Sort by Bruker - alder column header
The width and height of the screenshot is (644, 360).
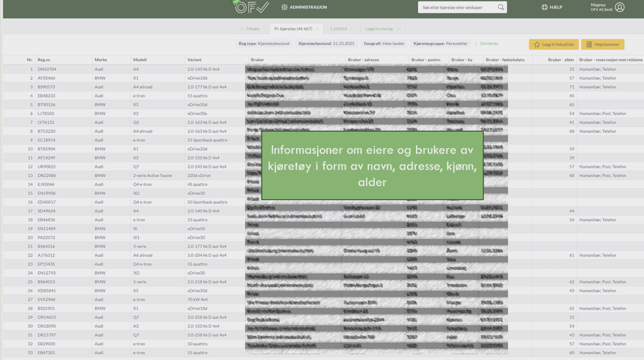[561, 60]
